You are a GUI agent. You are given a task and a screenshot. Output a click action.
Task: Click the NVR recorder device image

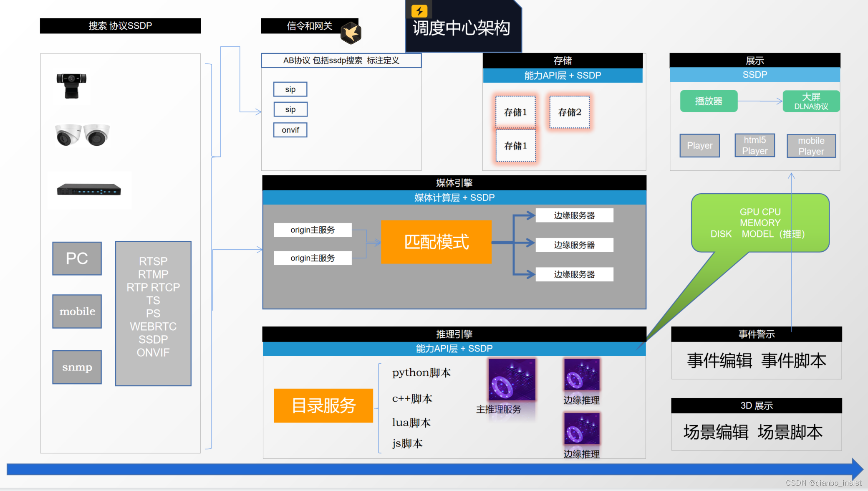(89, 190)
